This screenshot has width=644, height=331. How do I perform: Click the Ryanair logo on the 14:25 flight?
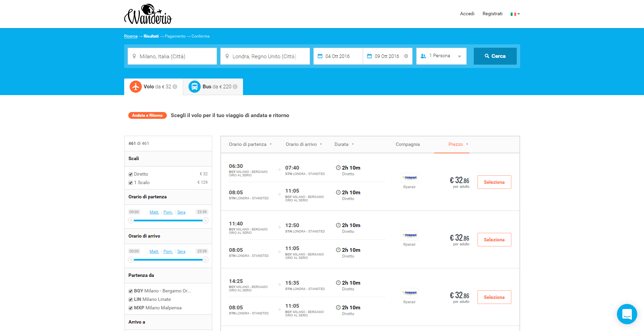409,293
